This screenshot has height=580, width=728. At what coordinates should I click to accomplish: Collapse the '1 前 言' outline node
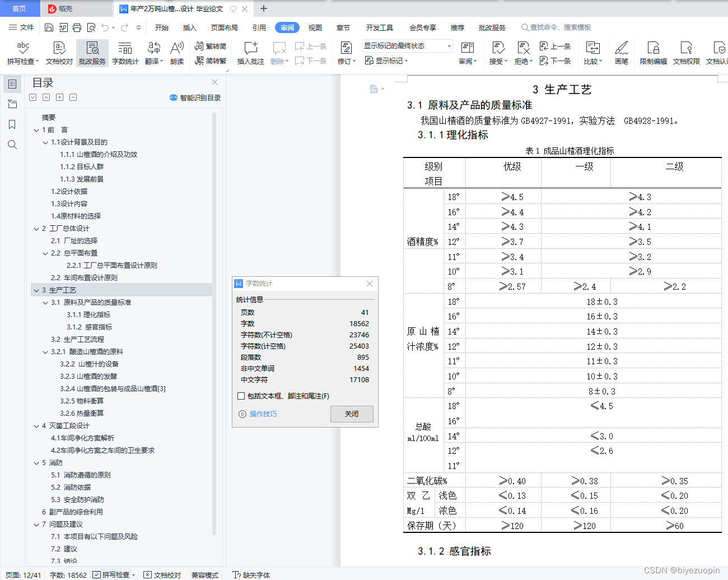tap(36, 130)
